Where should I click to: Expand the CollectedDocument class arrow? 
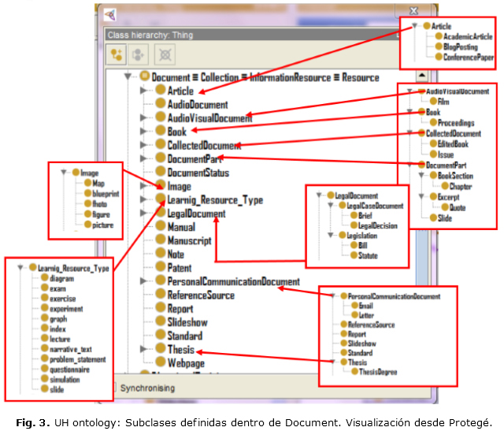[143, 145]
